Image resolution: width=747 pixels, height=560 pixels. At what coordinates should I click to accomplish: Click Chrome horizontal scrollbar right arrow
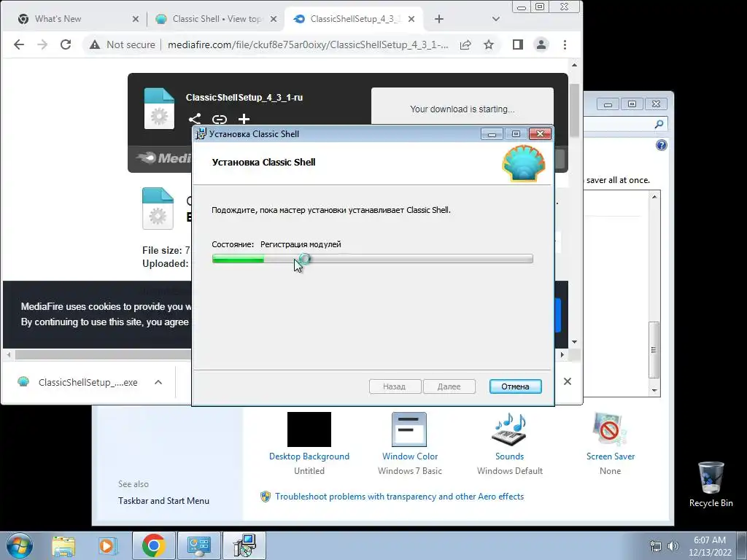(x=562, y=355)
